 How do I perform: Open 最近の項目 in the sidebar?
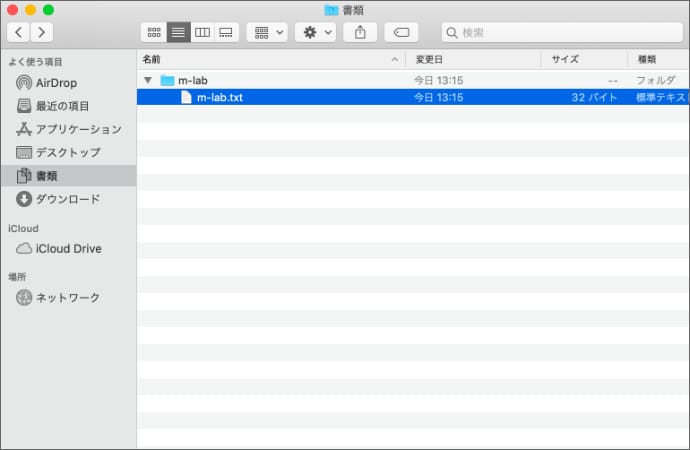[x=62, y=106]
